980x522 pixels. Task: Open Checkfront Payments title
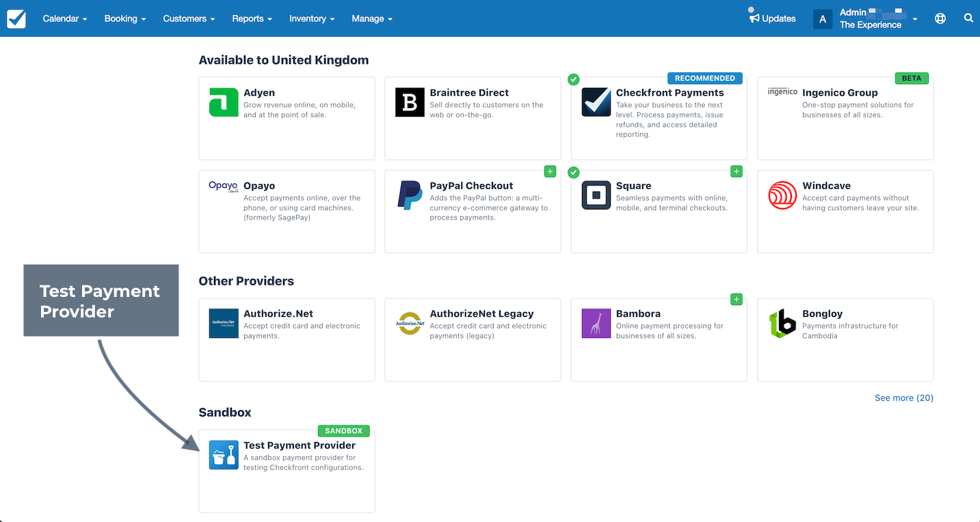point(670,92)
